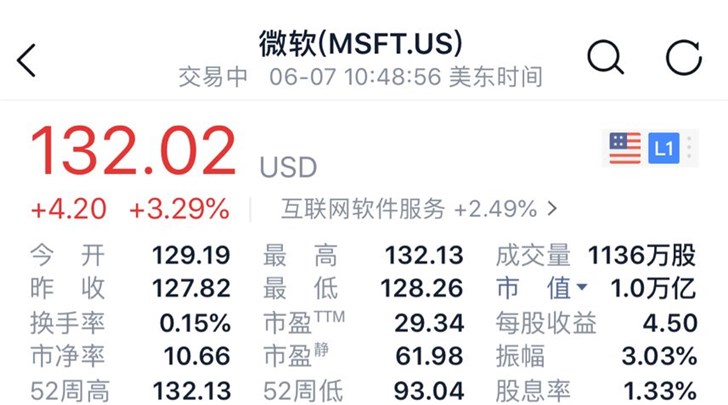Viewport: 728px width, 405px height.
Task: Tap the 132.02 current price
Action: click(134, 151)
